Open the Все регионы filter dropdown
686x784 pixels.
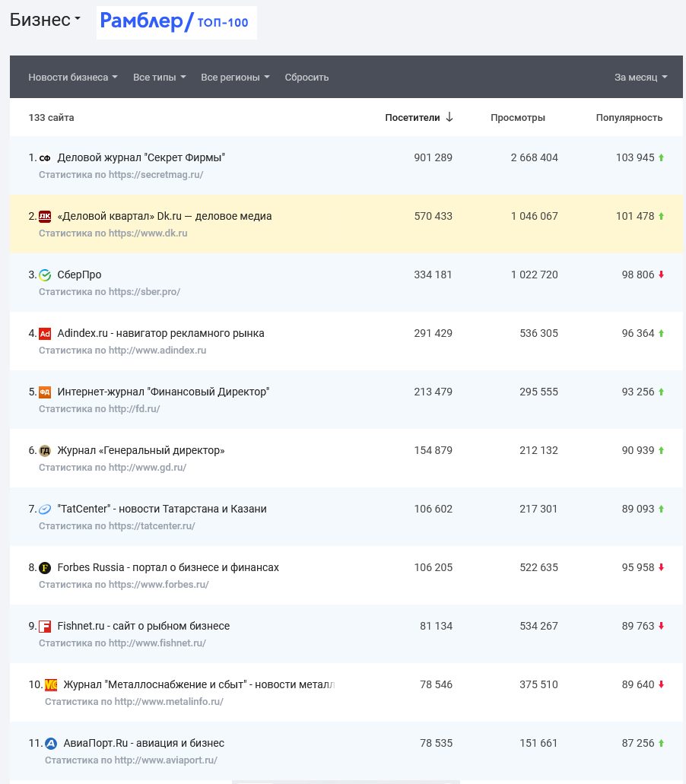pyautogui.click(x=235, y=78)
